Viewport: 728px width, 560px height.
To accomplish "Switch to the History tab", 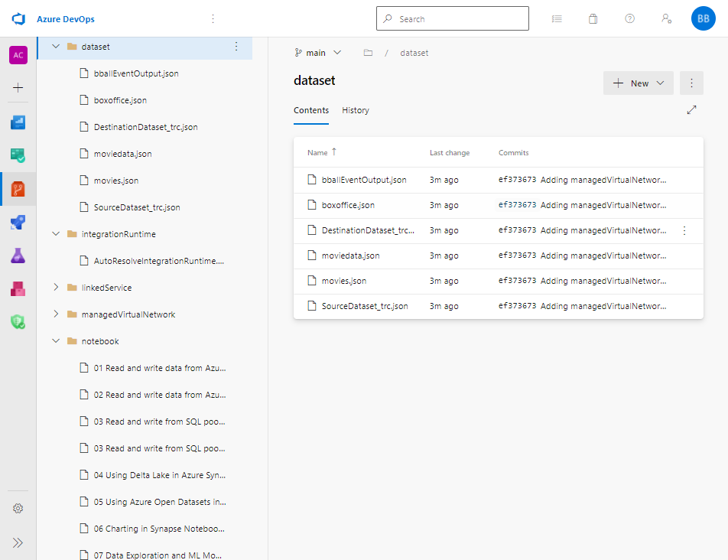I will 356,110.
